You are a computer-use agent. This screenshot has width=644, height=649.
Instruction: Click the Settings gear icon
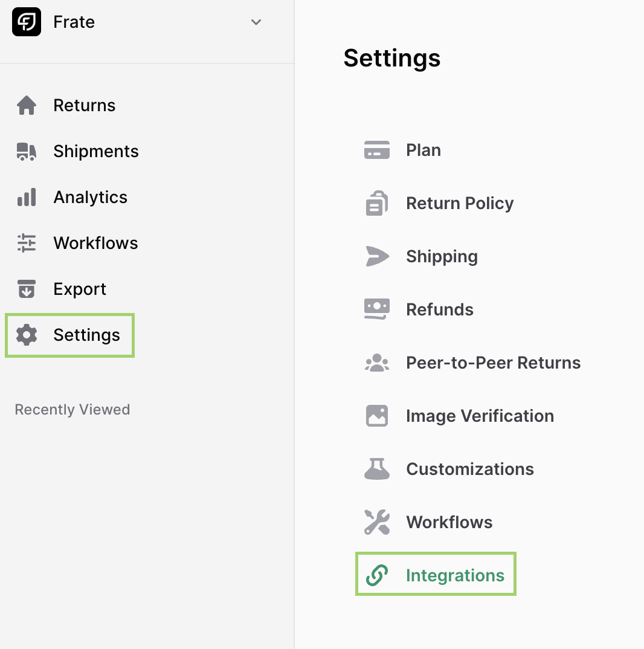[x=27, y=335]
